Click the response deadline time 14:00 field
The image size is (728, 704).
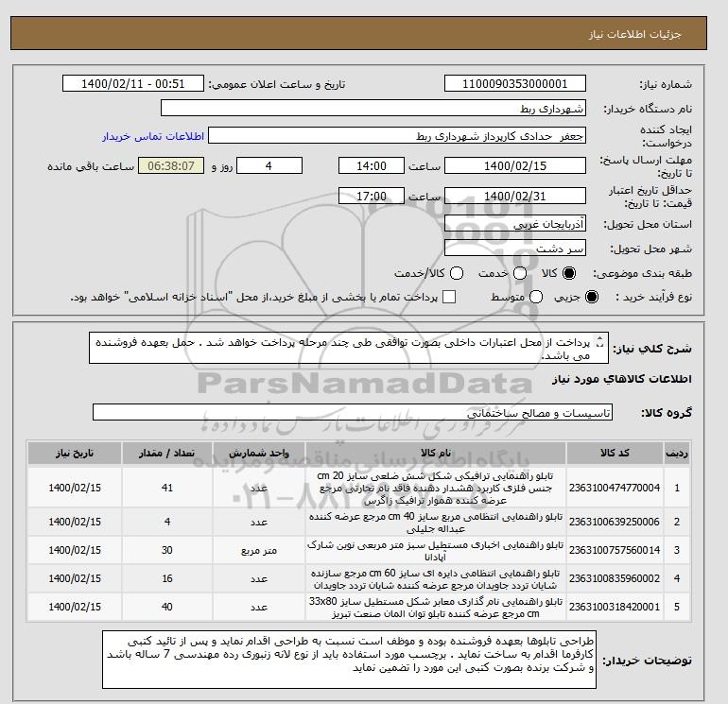[x=372, y=165]
